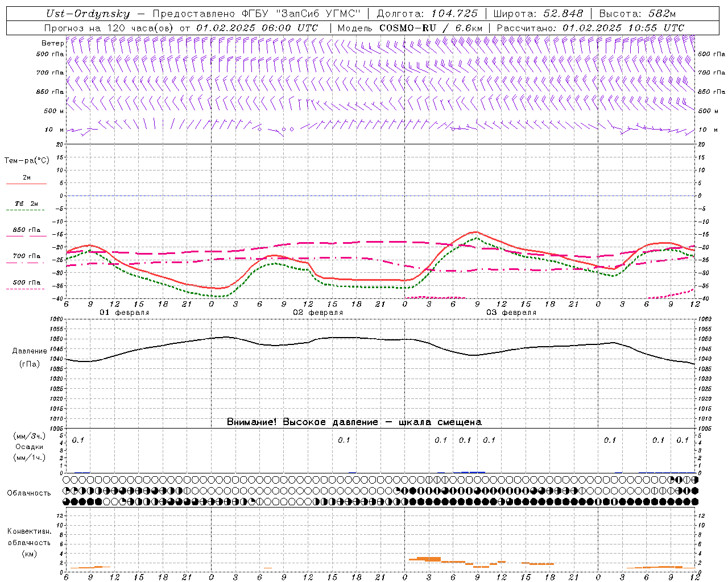Select the Высота: 582м elevation text
728x582 pixels.
[638, 14]
